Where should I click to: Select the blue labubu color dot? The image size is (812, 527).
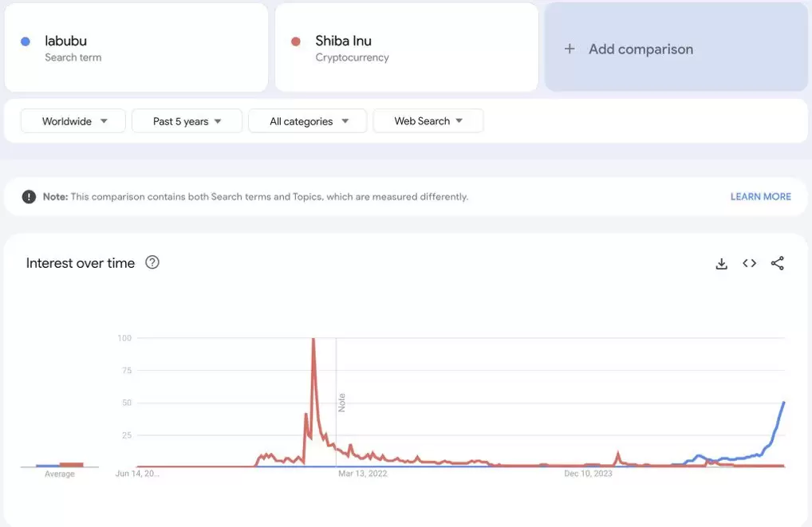click(26, 41)
